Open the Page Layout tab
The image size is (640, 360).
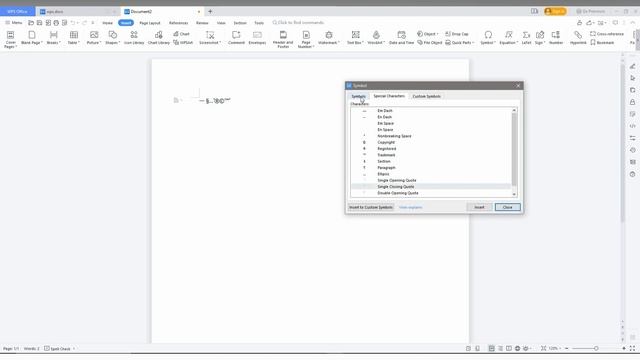(150, 23)
